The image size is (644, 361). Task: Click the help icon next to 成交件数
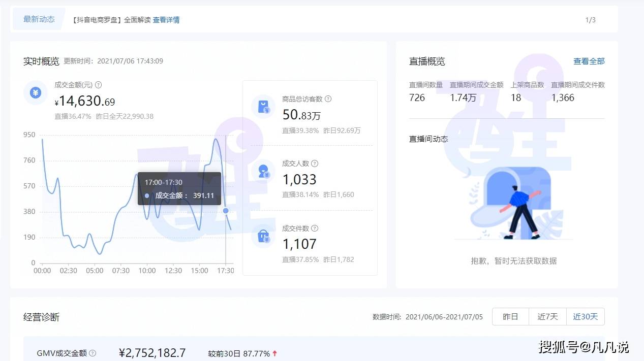click(315, 228)
